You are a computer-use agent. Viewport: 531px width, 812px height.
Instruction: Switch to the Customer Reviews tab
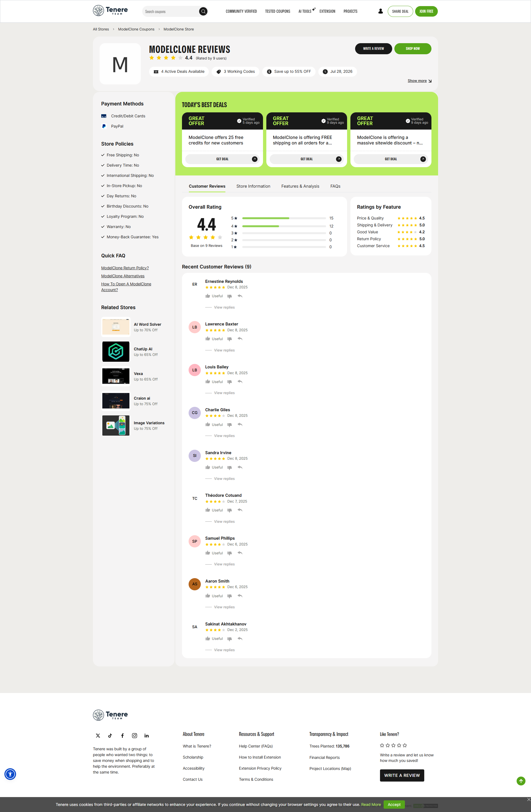[x=207, y=186]
